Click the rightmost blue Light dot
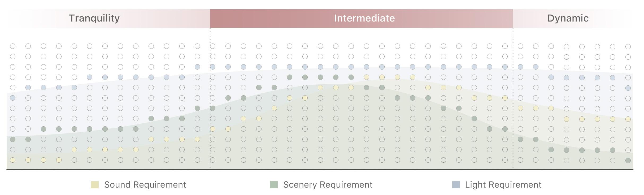The image size is (644, 195). click(x=628, y=88)
